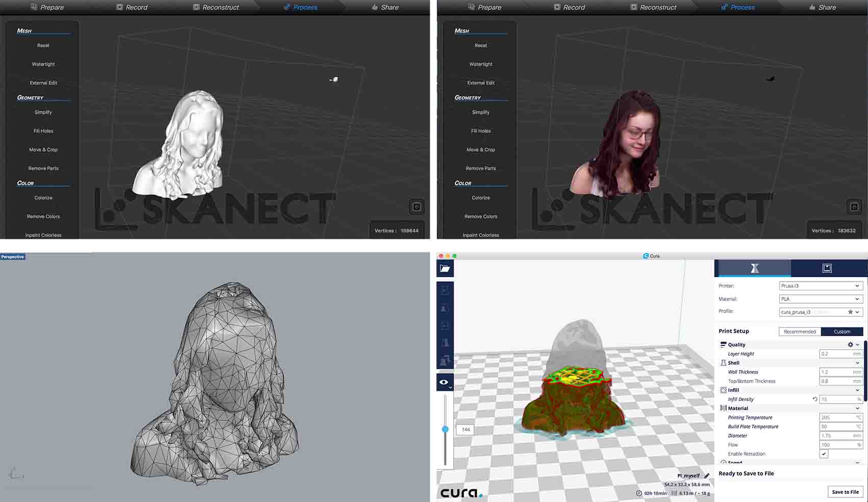The width and height of the screenshot is (868, 502).
Task: Click the Top/Bottom Thickness field showing 0.8
Action: tap(840, 381)
